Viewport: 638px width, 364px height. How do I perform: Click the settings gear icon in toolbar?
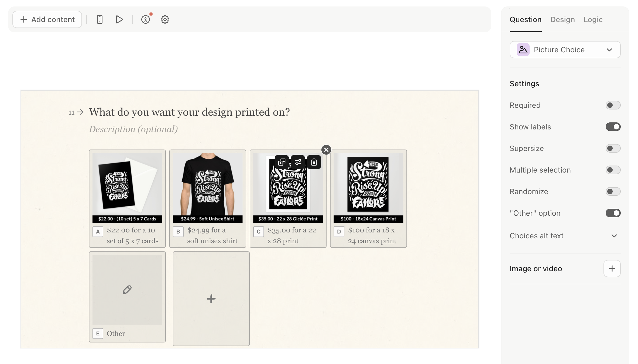[165, 19]
